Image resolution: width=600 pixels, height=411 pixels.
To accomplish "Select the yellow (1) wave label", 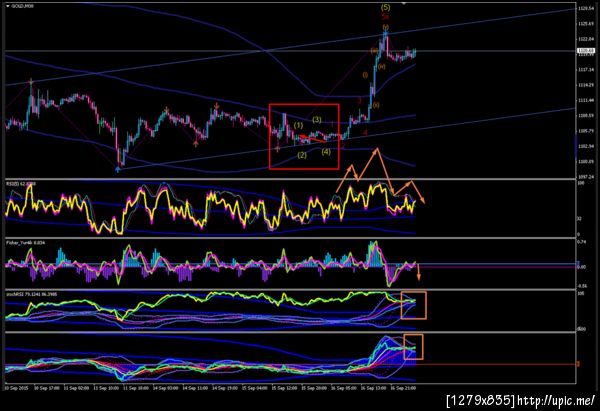I will click(298, 125).
